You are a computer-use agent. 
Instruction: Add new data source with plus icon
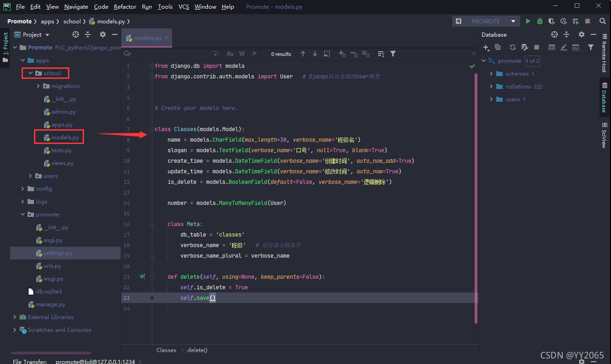(x=486, y=47)
